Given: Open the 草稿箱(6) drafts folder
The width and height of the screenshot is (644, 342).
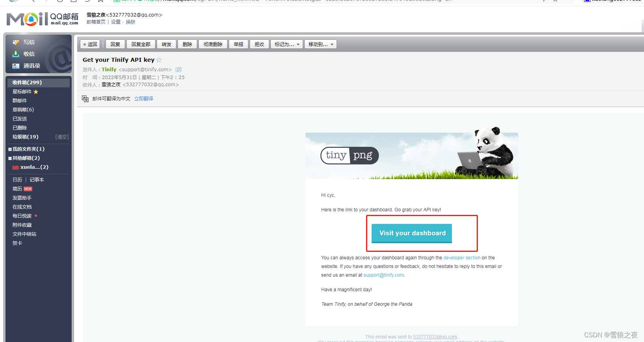Looking at the screenshot, I should tap(23, 110).
